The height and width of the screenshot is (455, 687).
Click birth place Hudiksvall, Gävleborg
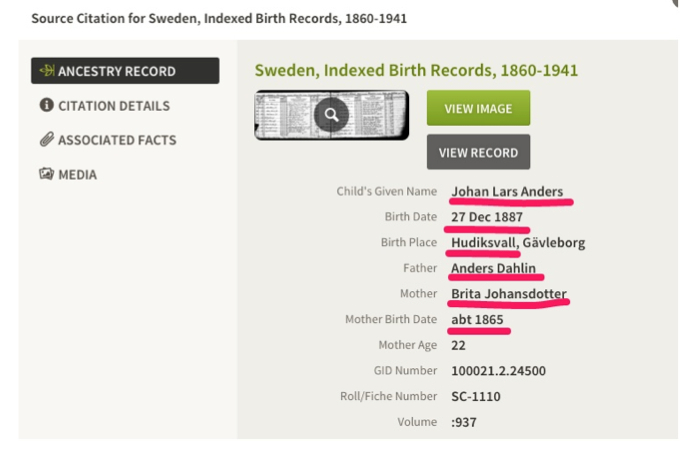pos(518,242)
